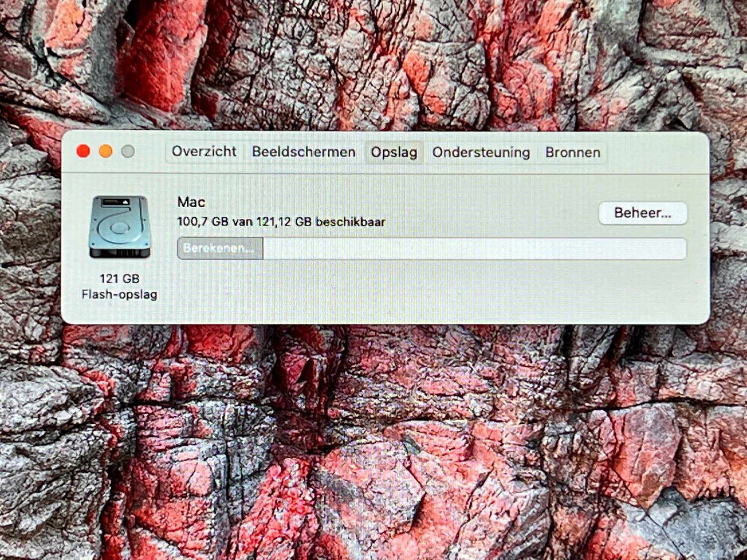Minimize the window with the yellow button

(x=106, y=151)
